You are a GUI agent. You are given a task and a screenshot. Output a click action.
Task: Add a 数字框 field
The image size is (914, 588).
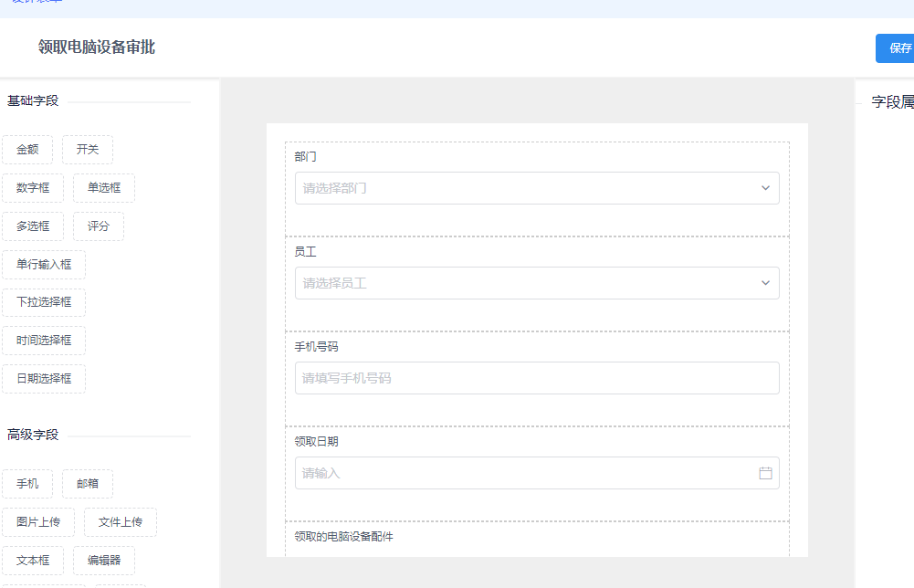coord(33,188)
